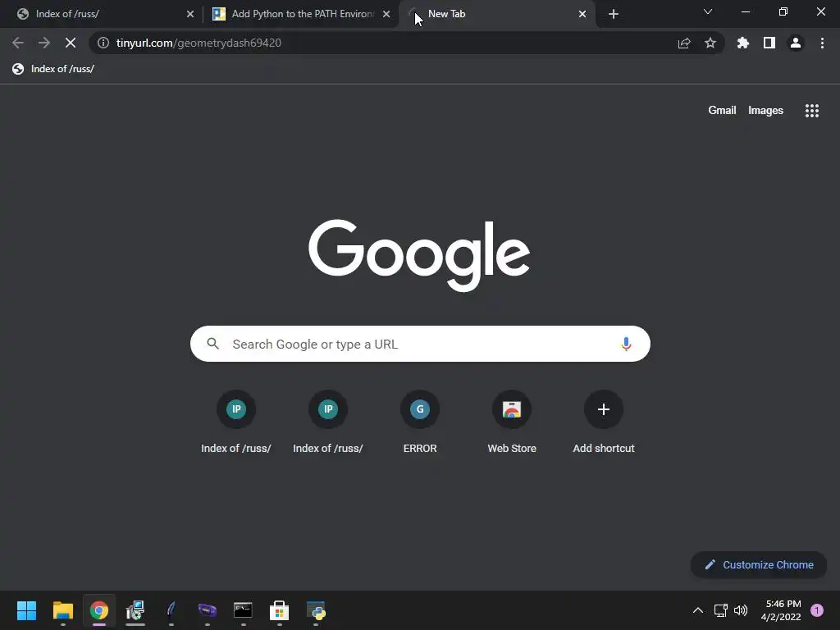840x630 pixels.
Task: Bookmark this tab with the star icon
Action: [710, 43]
